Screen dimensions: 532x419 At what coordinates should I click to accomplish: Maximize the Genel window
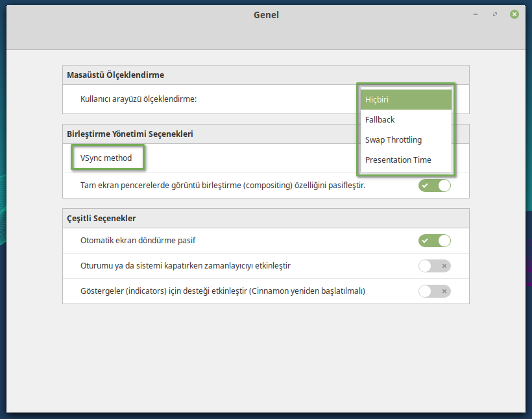[x=495, y=14]
